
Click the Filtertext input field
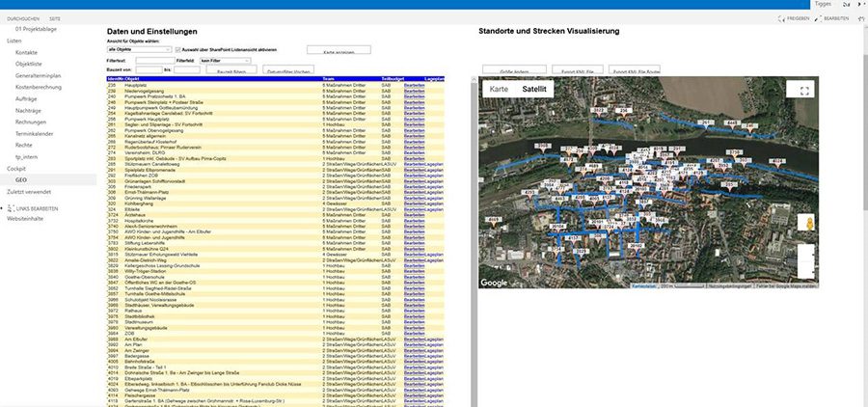point(155,61)
